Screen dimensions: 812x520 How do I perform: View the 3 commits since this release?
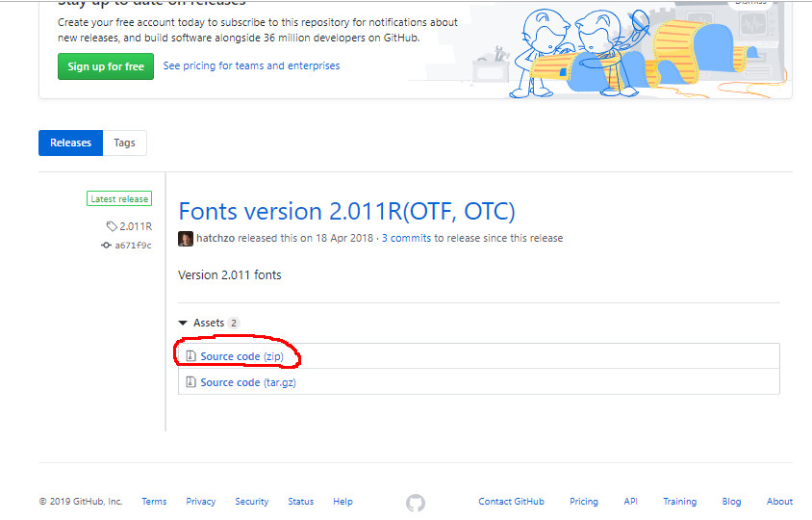[x=406, y=238]
